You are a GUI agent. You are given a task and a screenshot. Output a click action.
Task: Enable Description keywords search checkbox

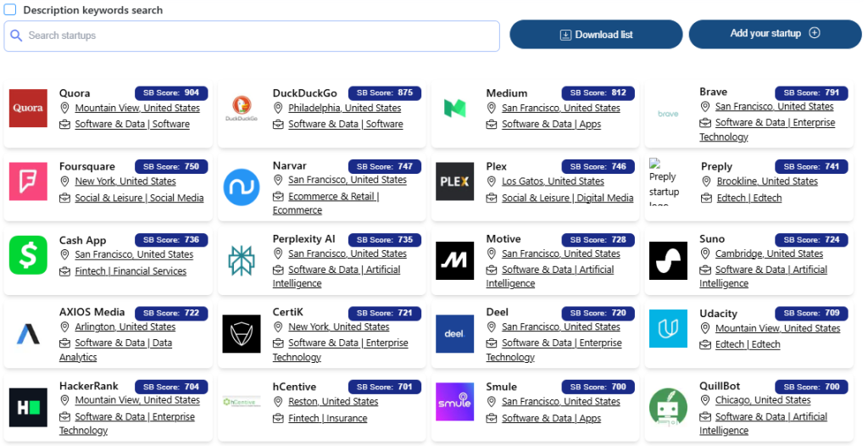click(10, 10)
